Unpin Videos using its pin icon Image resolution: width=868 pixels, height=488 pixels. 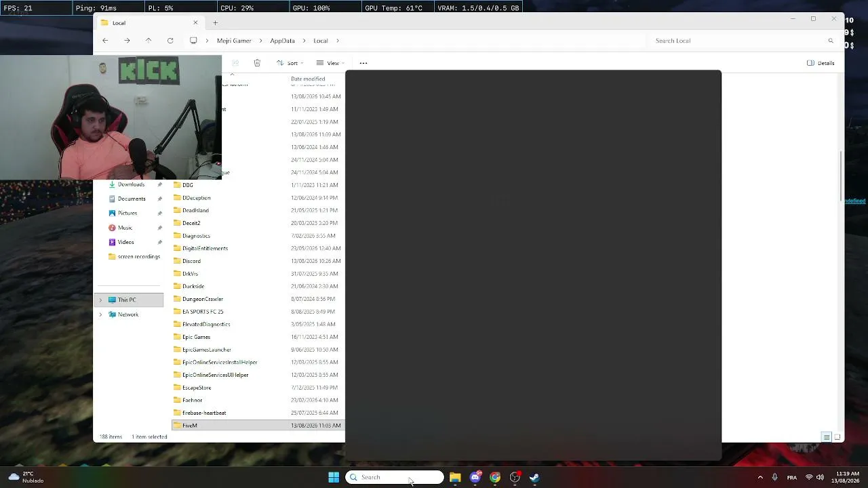pyautogui.click(x=160, y=242)
